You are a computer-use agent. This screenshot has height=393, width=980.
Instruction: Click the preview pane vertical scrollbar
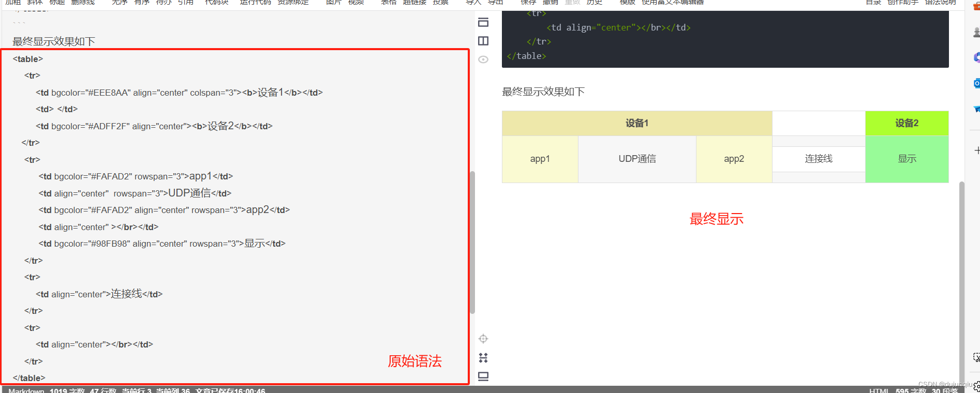point(961,283)
